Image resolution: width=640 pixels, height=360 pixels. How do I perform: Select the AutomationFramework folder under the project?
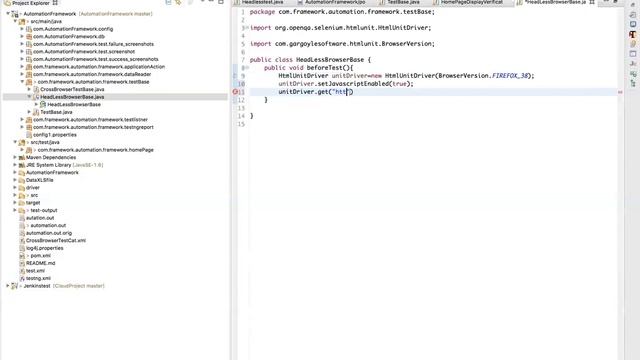[52, 172]
